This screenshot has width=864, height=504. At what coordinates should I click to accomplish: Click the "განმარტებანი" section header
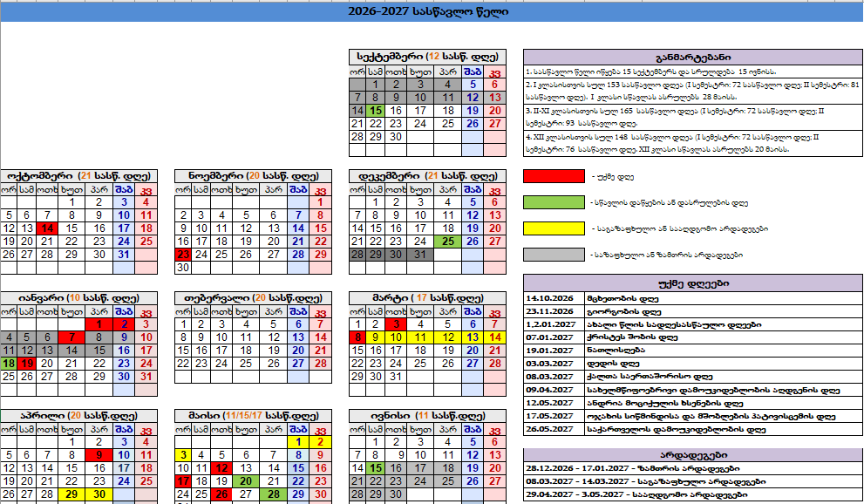693,58
